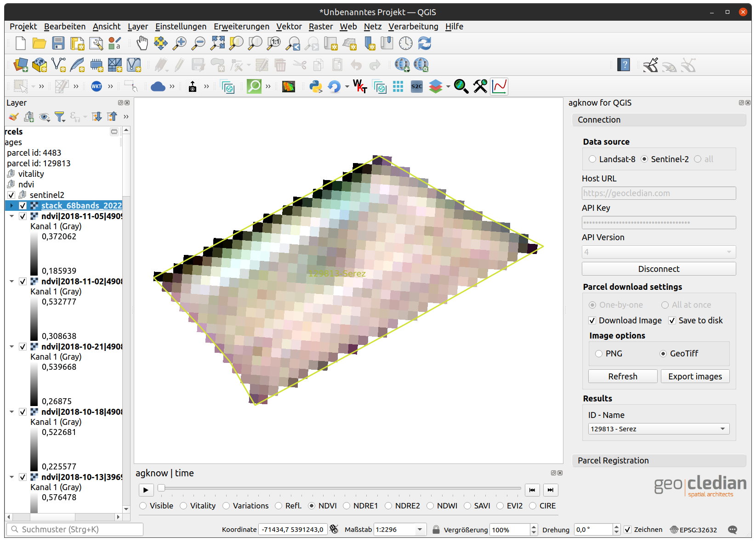
Task: Open EPSG:32632 CRS selector in status bar
Action: (693, 530)
